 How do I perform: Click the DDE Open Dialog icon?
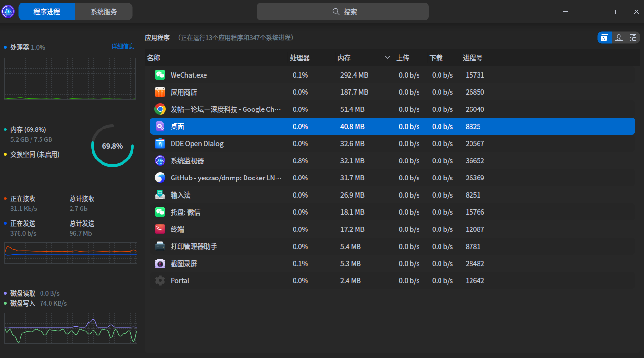160,143
